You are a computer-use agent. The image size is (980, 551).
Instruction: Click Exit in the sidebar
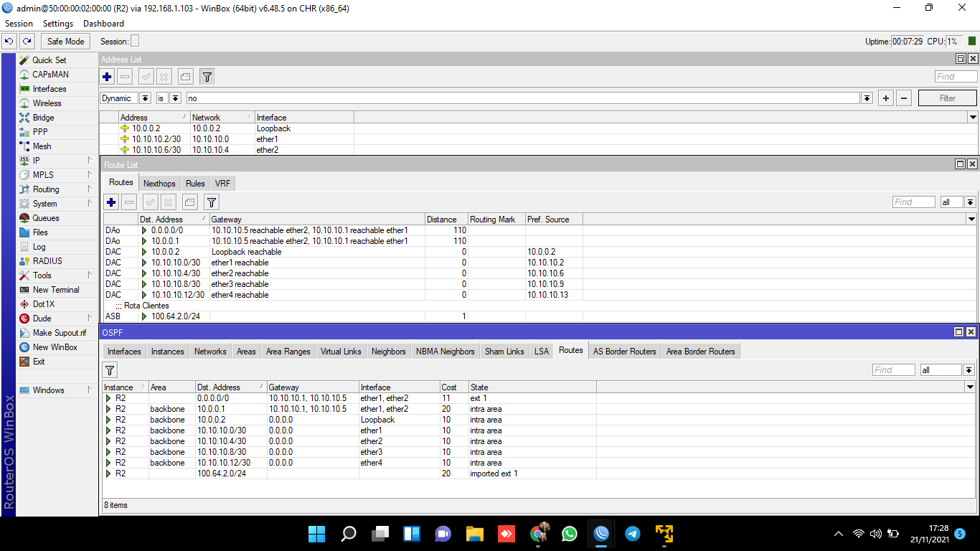coord(39,362)
